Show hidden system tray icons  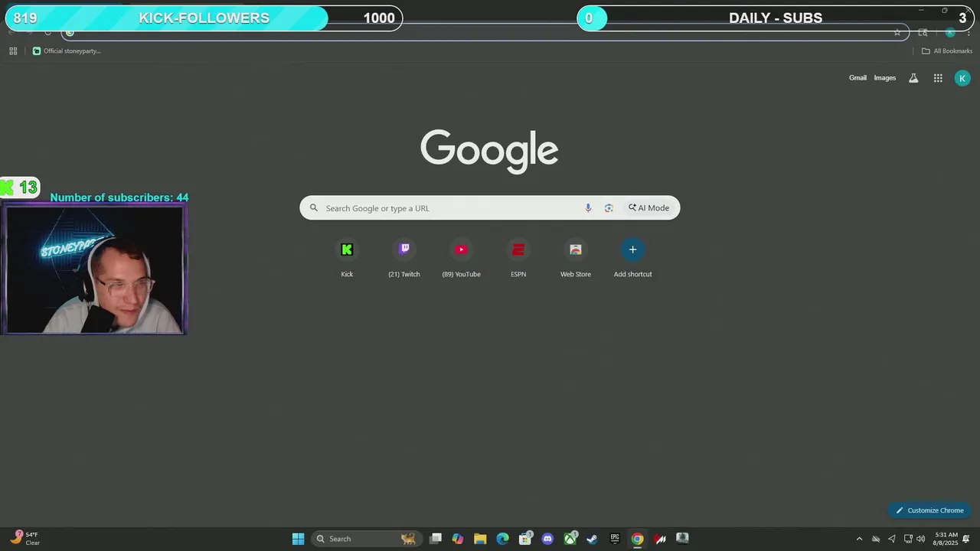859,539
